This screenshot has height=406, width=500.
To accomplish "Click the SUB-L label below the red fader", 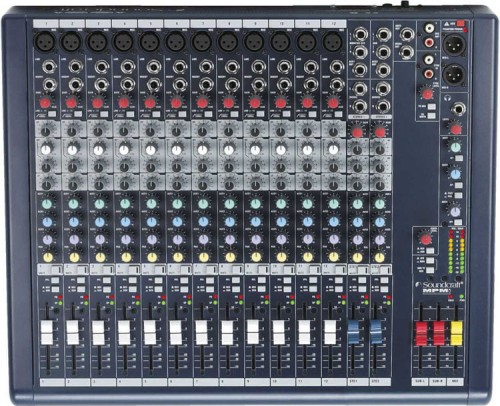I will [421, 381].
